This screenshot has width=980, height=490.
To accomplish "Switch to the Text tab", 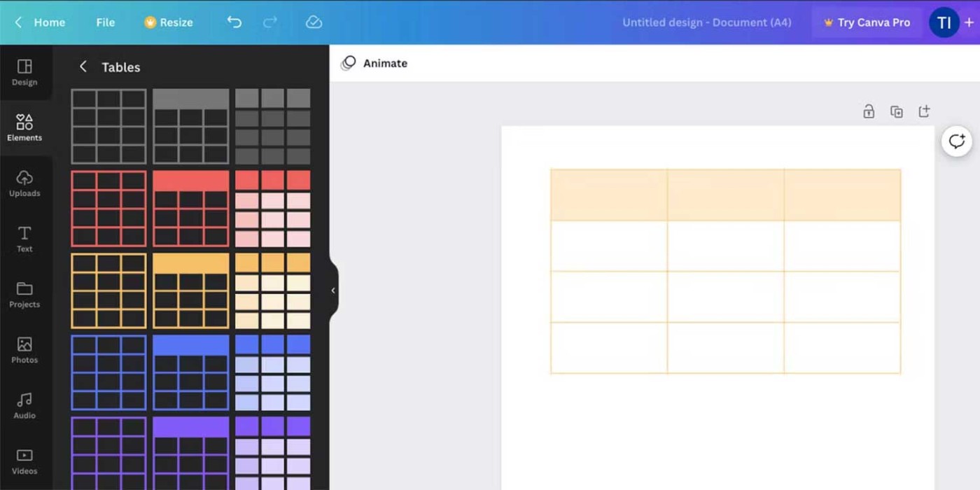I will point(24,239).
